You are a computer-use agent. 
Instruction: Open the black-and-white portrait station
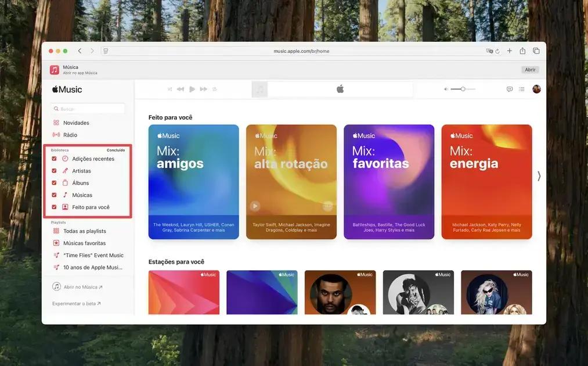418,292
